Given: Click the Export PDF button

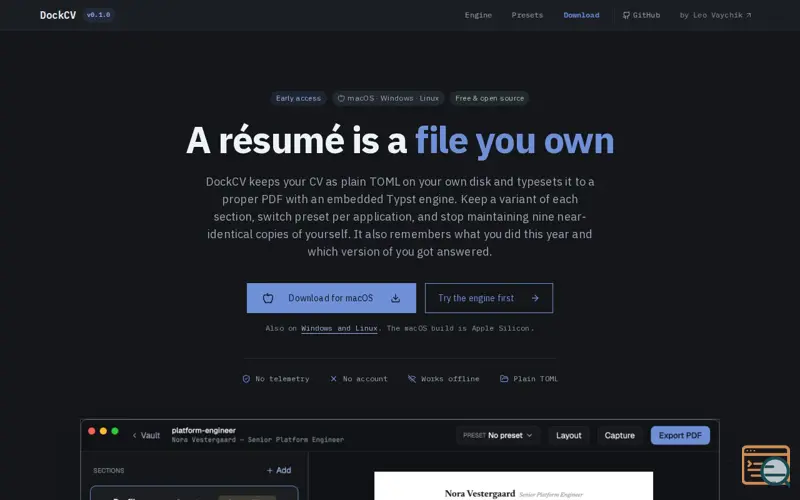Looking at the screenshot, I should [x=680, y=435].
